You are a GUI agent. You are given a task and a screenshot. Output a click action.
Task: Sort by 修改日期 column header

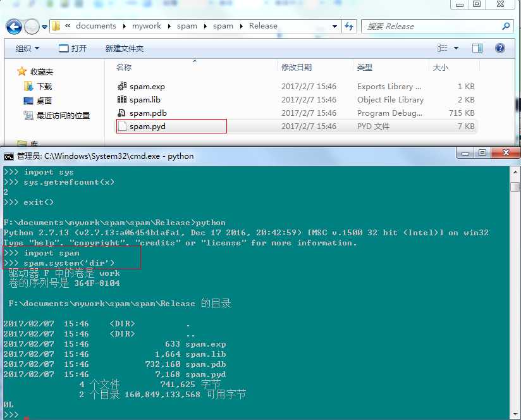[x=297, y=68]
